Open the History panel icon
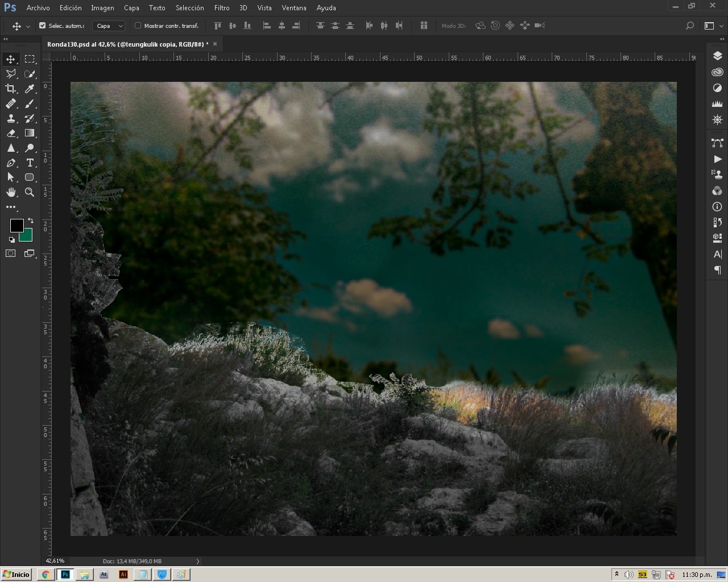728x582 pixels. pyautogui.click(x=717, y=222)
